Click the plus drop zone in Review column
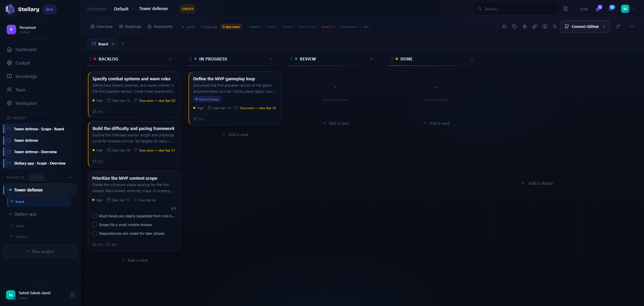Viewport: 644px width, 306px height. (335, 87)
